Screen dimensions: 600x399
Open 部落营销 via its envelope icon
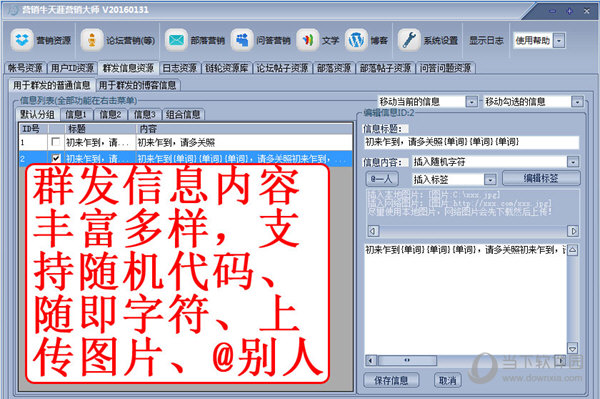176,40
